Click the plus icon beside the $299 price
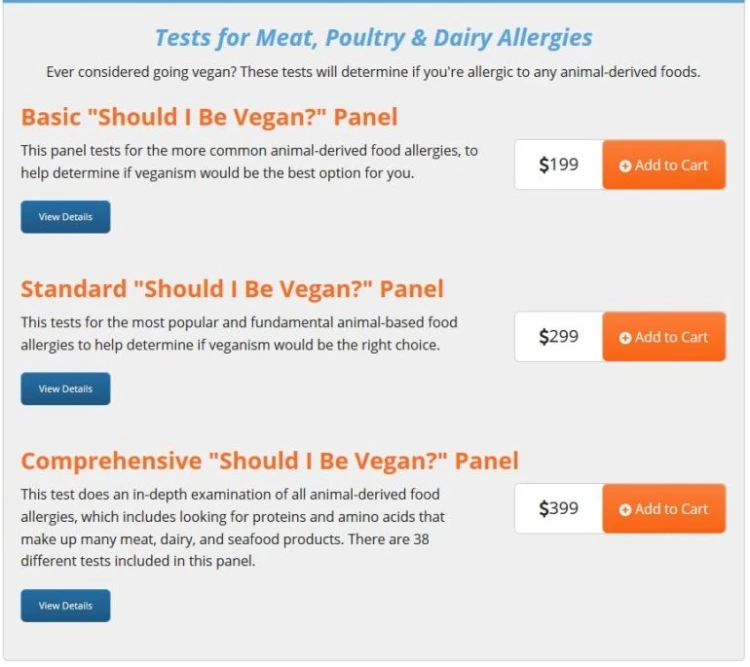The width and height of the screenshot is (750, 667). (625, 338)
